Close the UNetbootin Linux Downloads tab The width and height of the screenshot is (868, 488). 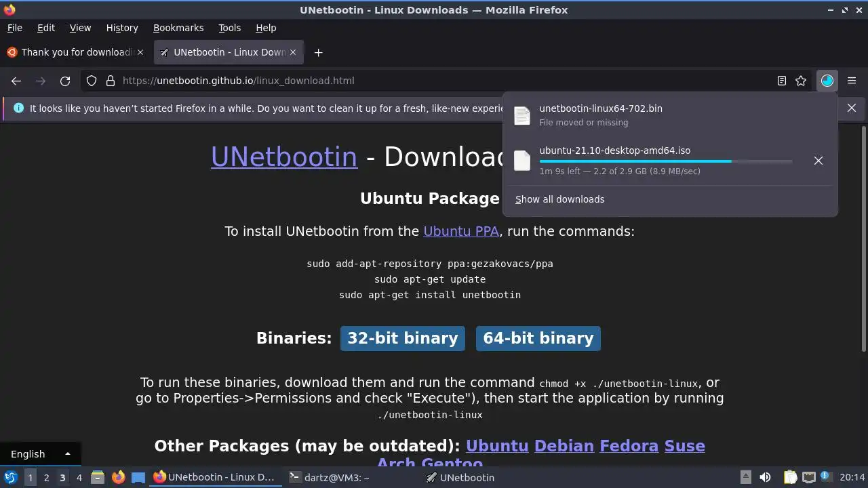(294, 52)
